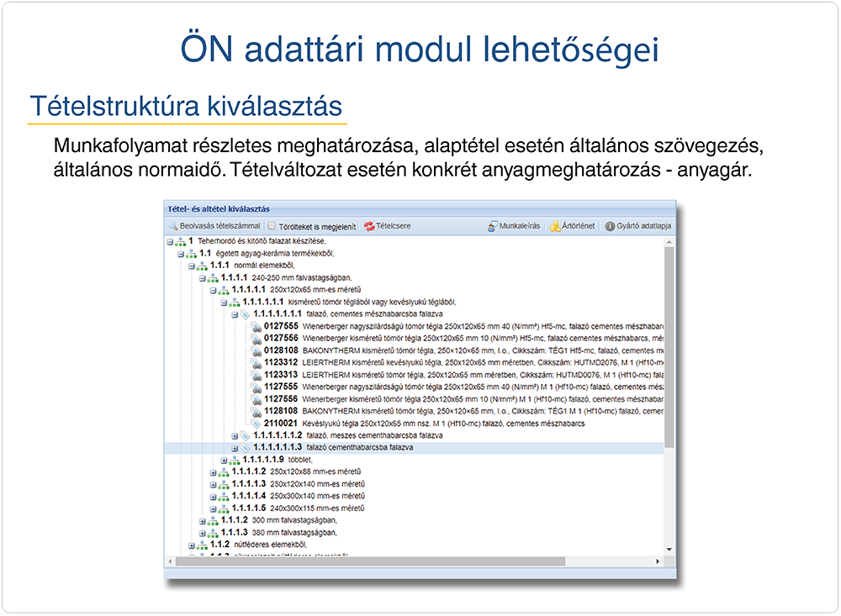Click the hierarchy icon of node 1.1 égetett

click(191, 254)
